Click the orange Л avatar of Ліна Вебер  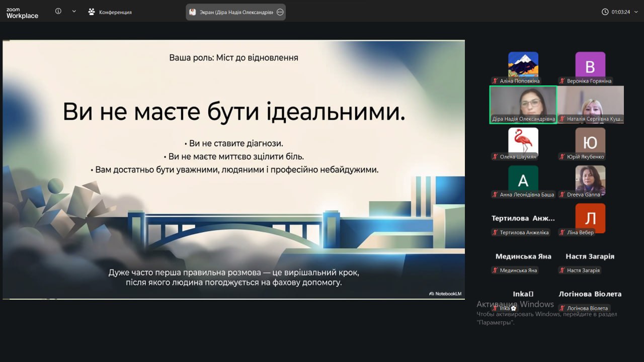(x=590, y=217)
